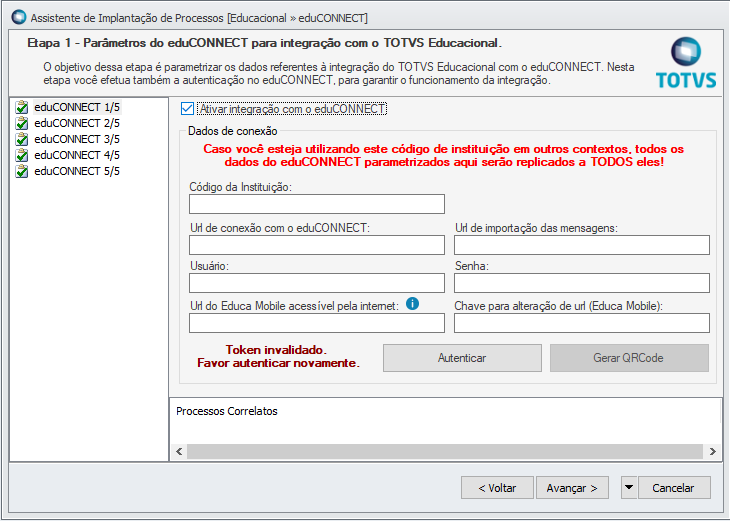Jump to eduCONNECT 5/5 step
730x521 pixels.
tap(77, 171)
